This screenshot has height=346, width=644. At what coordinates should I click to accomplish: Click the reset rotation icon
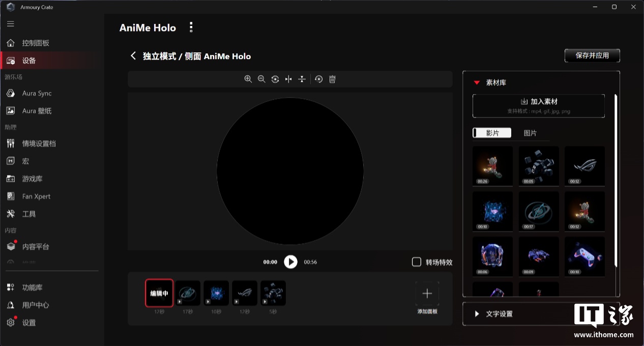pos(319,79)
